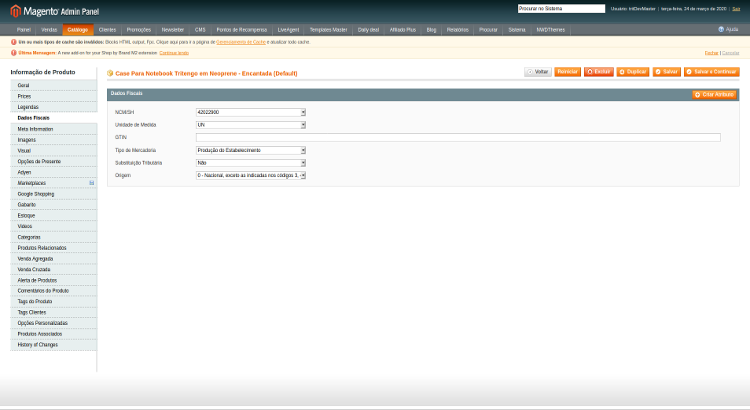This screenshot has width=750, height=410.
Task: Select the Produtos Relacionados tab
Action: (x=54, y=248)
